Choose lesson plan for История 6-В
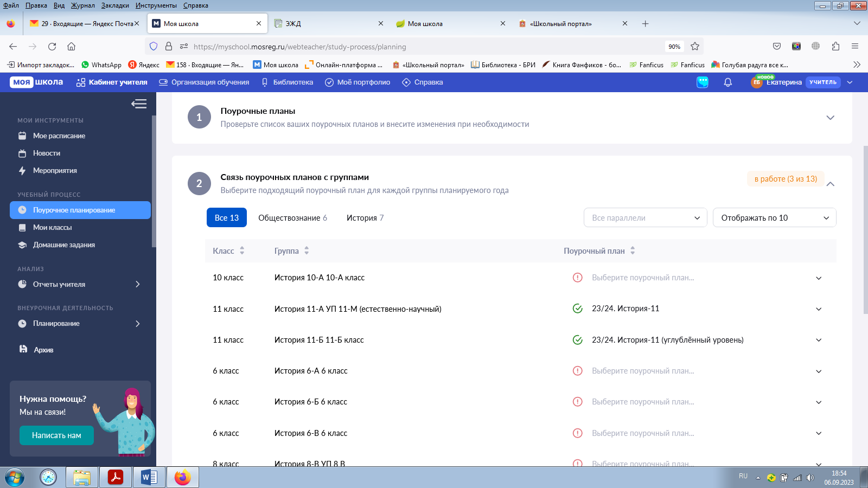The image size is (868, 488). tap(697, 433)
